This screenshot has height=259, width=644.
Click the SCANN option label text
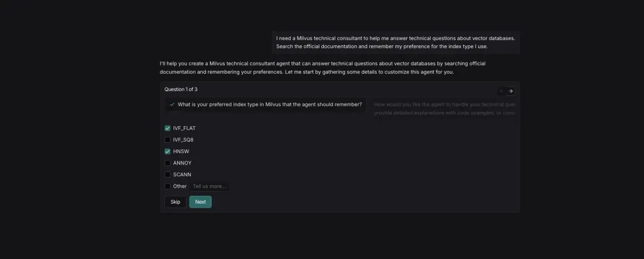tap(182, 174)
